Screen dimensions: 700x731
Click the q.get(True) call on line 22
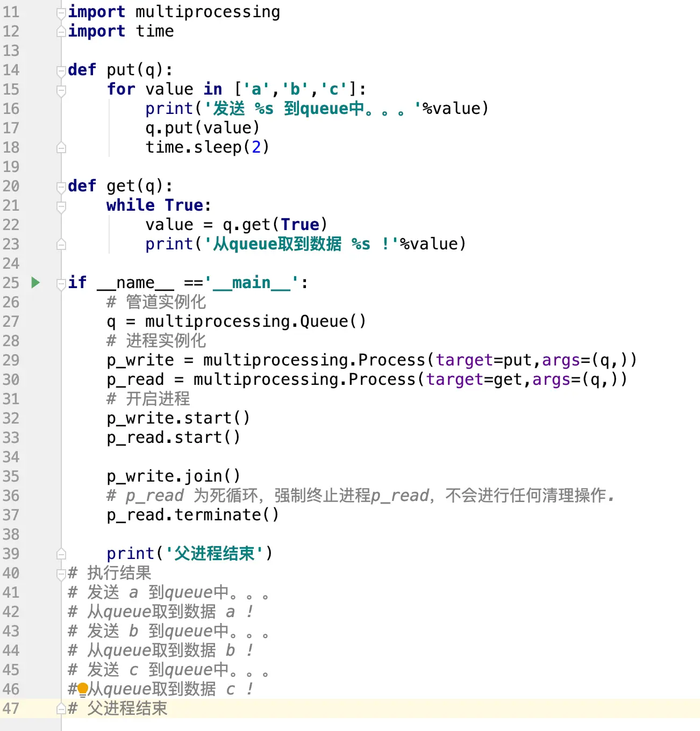tap(275, 225)
